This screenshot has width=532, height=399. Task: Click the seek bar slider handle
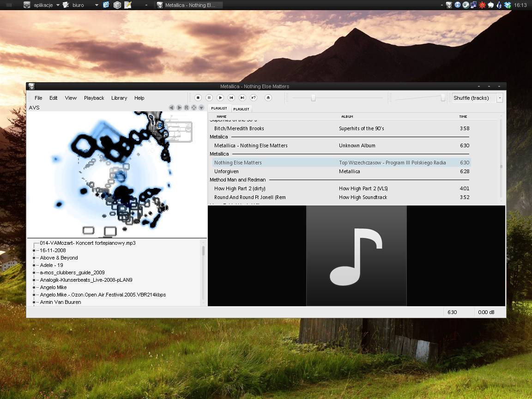click(x=313, y=98)
